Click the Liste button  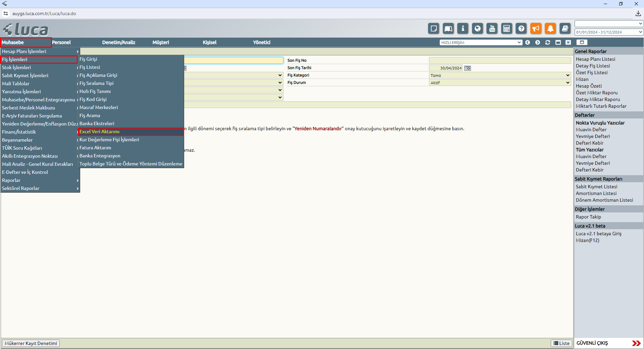(561, 343)
